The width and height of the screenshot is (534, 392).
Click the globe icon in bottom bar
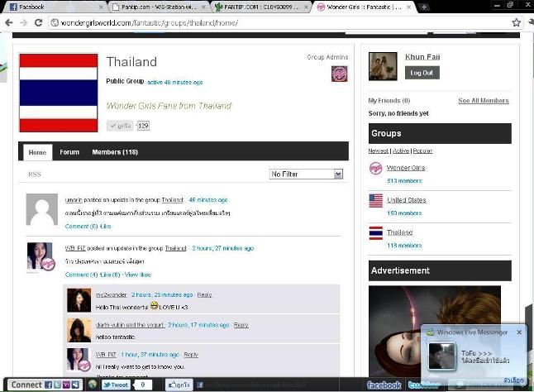coord(93,385)
